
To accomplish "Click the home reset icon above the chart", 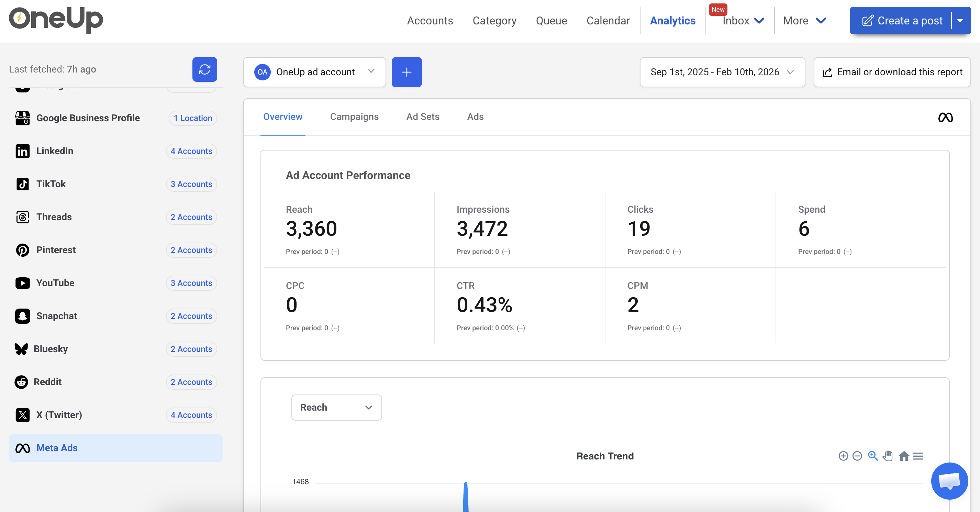I will pyautogui.click(x=904, y=456).
